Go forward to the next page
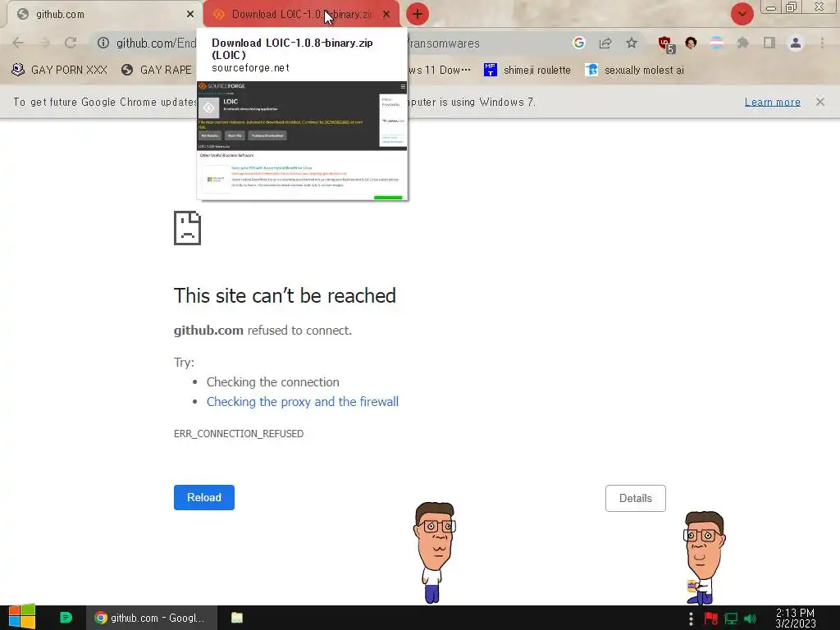This screenshot has height=630, width=840. (x=44, y=43)
